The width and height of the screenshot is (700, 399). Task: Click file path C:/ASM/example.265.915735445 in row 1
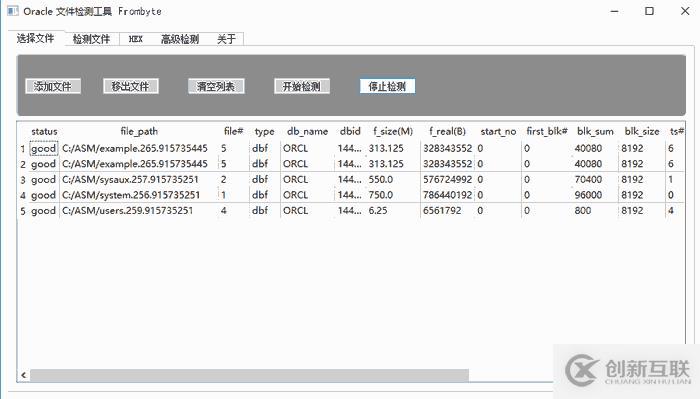[x=135, y=149]
